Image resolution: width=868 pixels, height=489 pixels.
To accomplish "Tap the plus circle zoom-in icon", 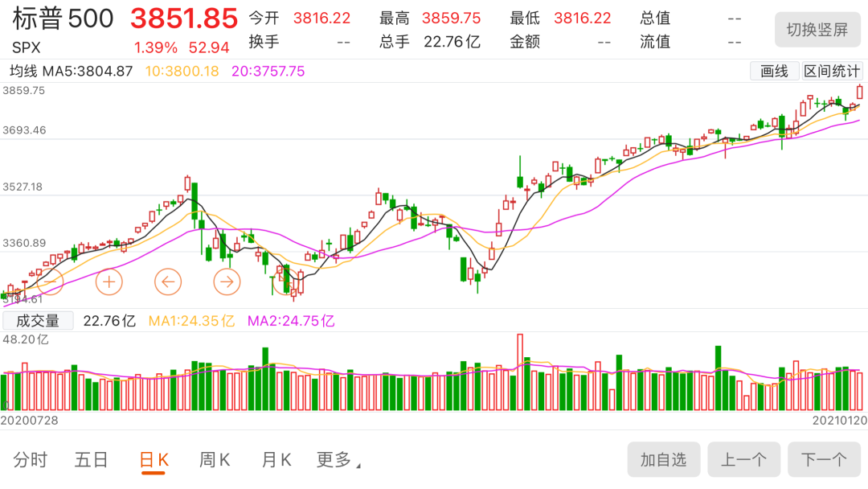I will pyautogui.click(x=108, y=281).
